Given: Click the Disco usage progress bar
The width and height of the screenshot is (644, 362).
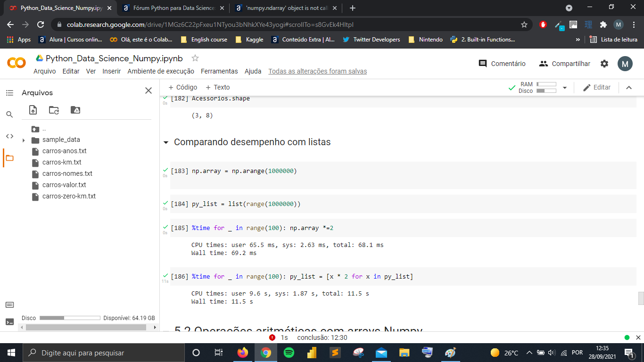Looking at the screenshot, I should pos(70,318).
